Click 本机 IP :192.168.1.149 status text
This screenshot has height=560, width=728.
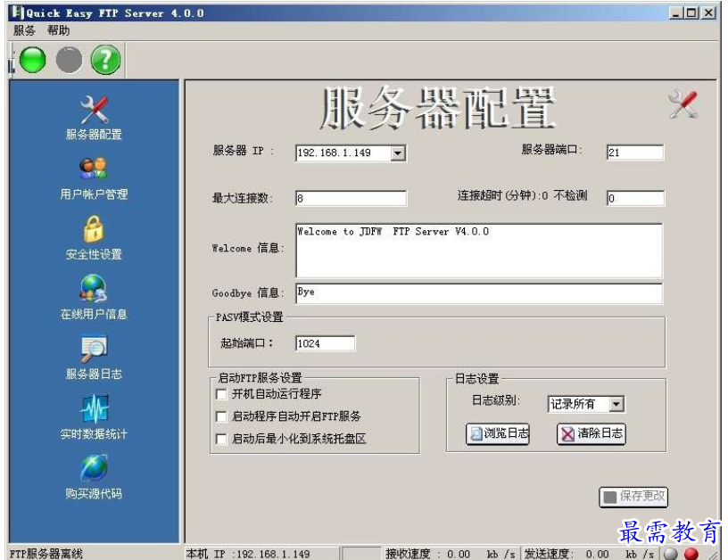click(248, 554)
